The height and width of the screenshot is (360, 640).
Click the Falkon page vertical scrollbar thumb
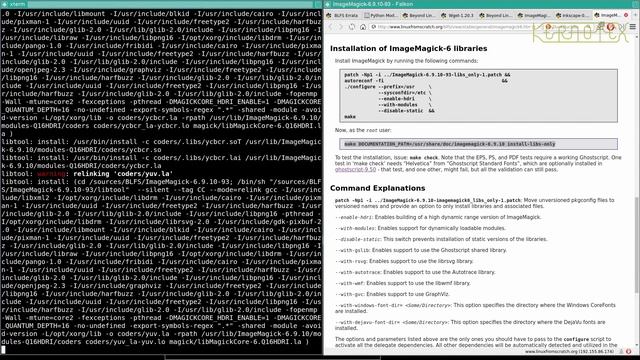(636, 244)
